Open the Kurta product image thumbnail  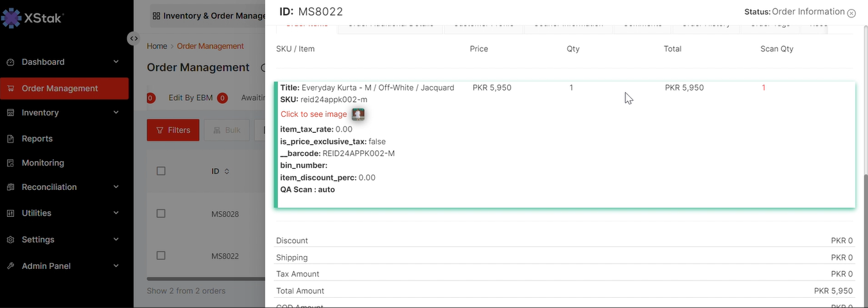pyautogui.click(x=358, y=114)
